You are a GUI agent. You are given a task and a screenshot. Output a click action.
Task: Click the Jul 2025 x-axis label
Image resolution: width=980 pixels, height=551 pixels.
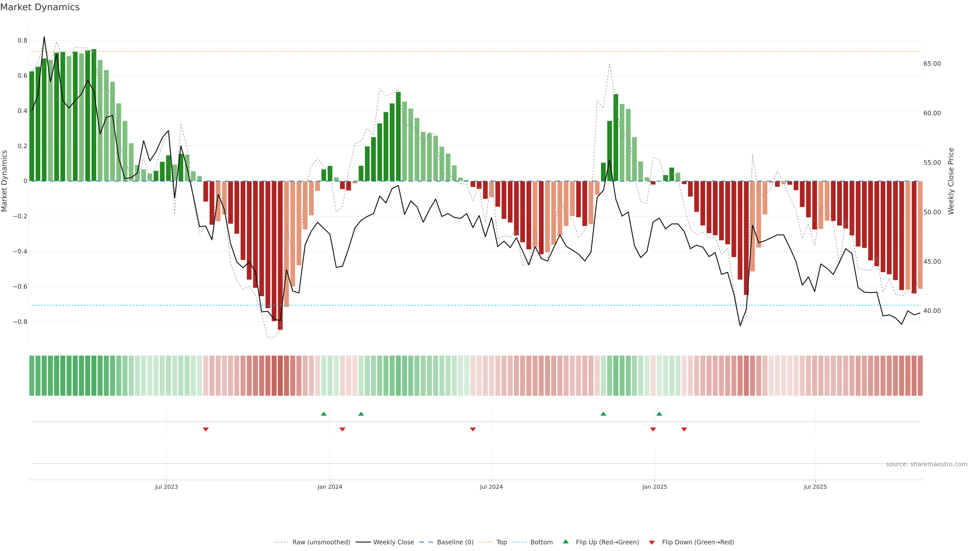pyautogui.click(x=815, y=487)
